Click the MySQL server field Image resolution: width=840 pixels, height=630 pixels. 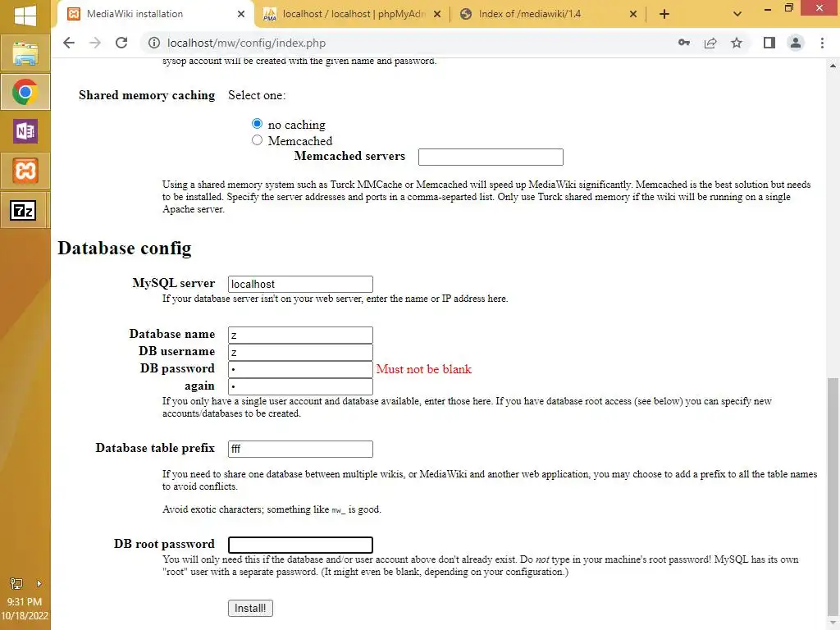click(300, 284)
